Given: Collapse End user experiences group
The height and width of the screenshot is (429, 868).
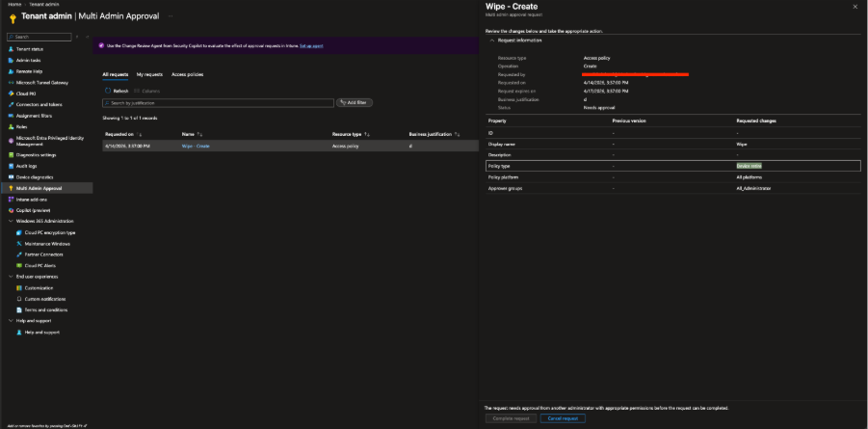Looking at the screenshot, I should [10, 277].
